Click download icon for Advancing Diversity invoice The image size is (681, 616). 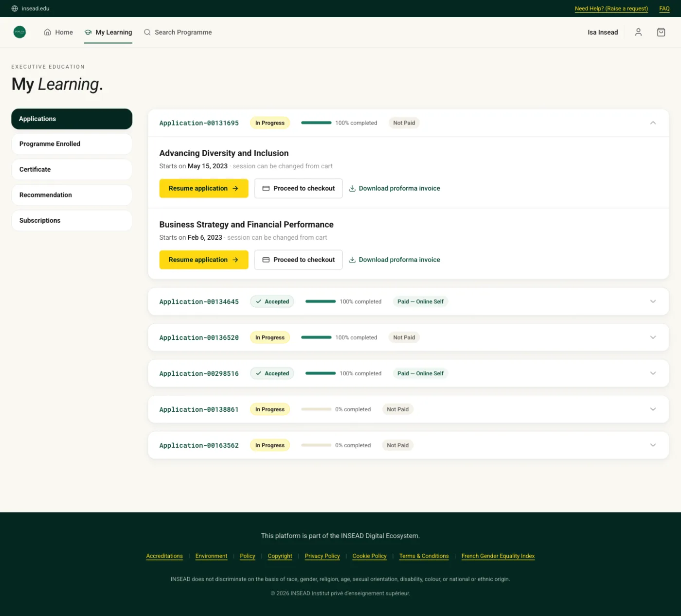(x=352, y=188)
